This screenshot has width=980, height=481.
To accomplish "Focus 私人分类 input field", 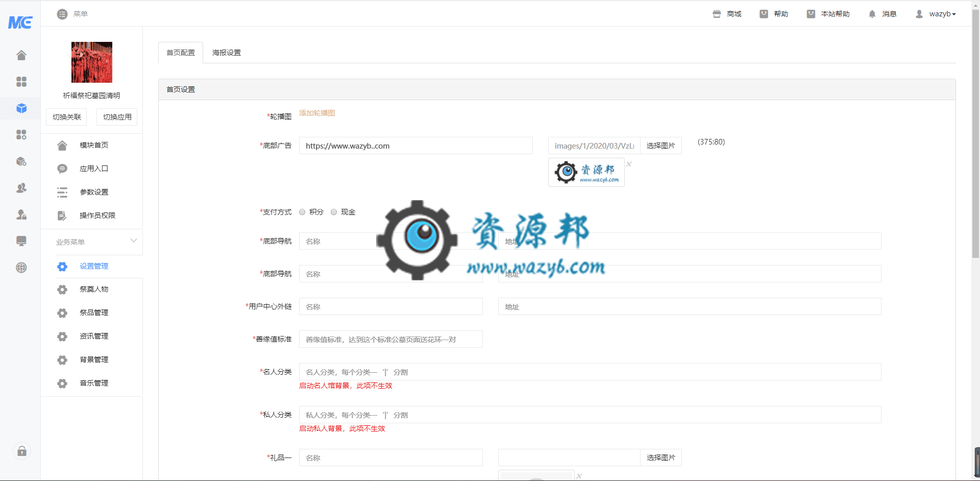I will pos(590,415).
